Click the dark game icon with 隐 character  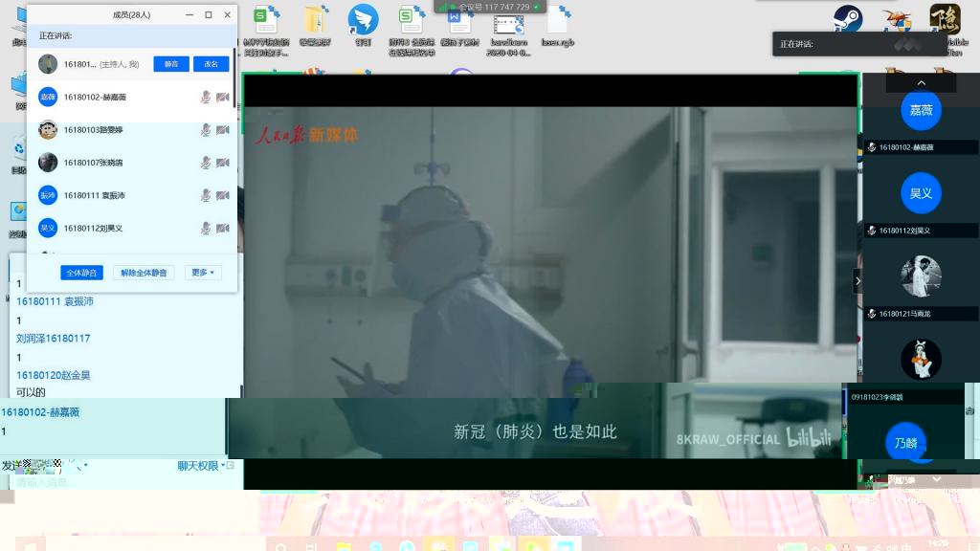[x=945, y=18]
